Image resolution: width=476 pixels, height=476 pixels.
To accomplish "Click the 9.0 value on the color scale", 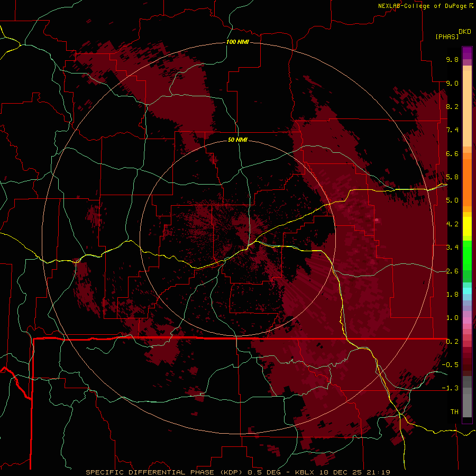I will tap(452, 83).
